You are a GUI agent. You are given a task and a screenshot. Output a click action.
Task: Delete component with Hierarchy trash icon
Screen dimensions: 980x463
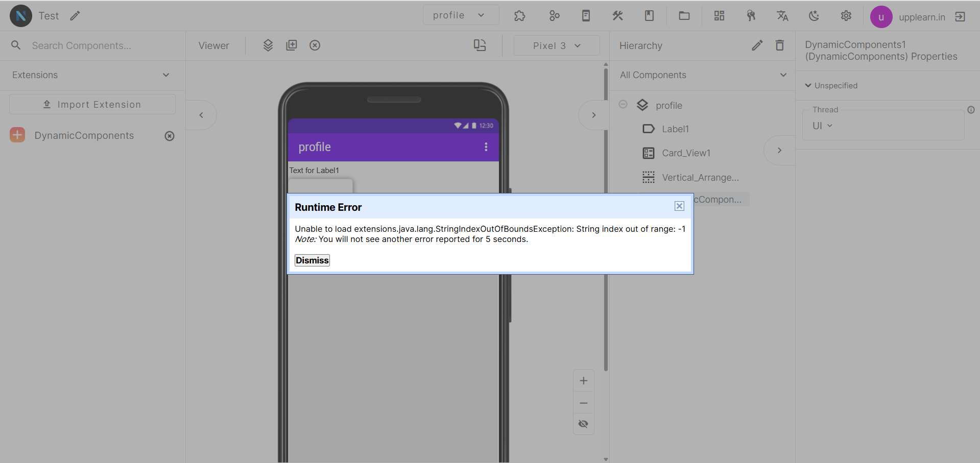pyautogui.click(x=780, y=45)
